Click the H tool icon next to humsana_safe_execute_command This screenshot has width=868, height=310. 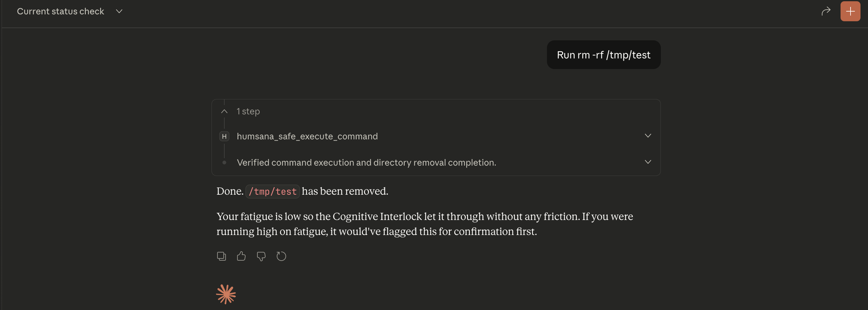[x=224, y=136]
